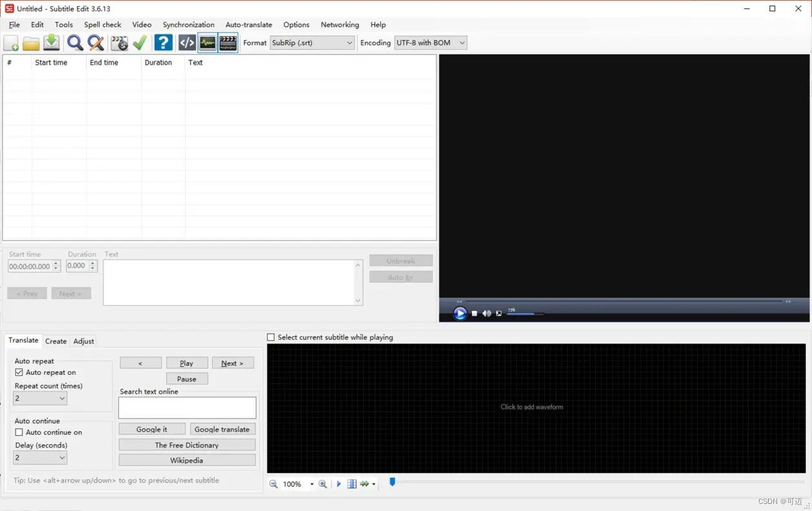Open the Auto-translate menu

[x=249, y=25]
